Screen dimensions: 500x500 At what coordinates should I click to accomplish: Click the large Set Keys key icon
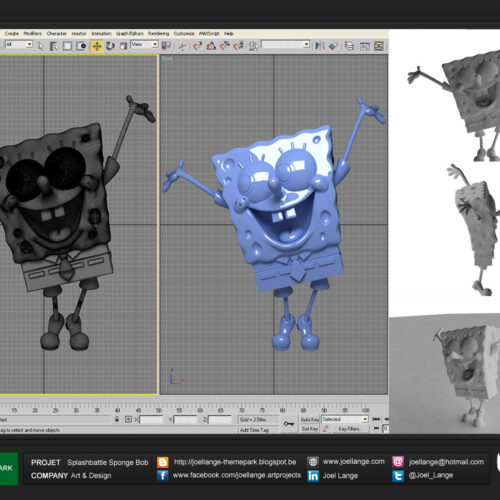(x=289, y=424)
